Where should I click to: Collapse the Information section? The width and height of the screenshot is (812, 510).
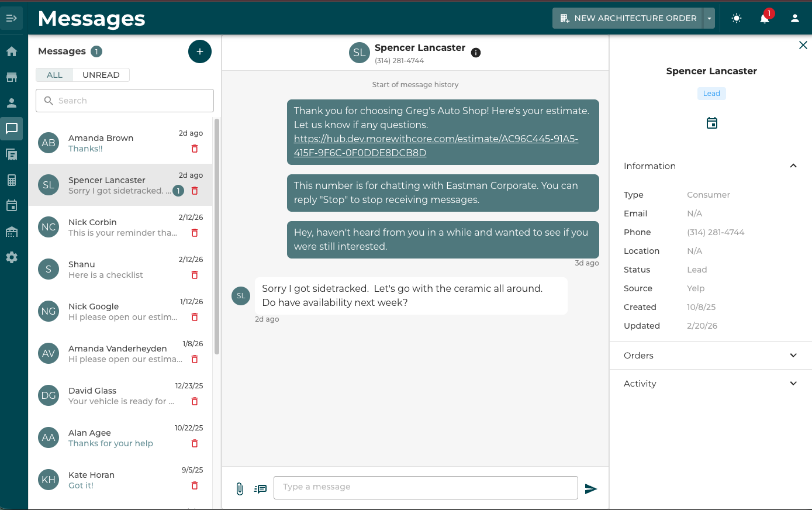click(793, 166)
